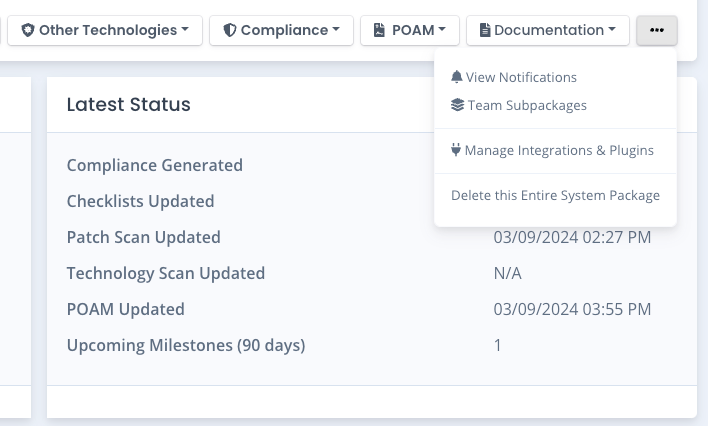Open Team Subpackages from menu
708x426 pixels.
click(x=519, y=105)
